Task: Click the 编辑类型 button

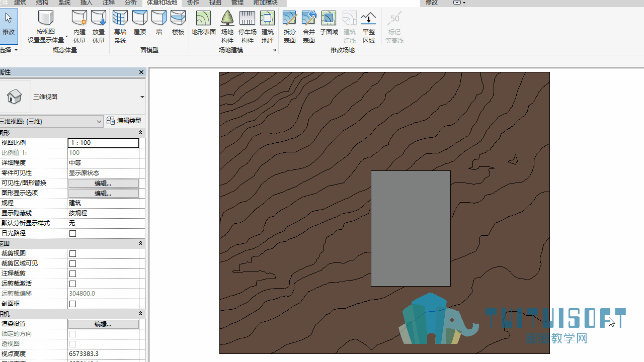Action: (124, 121)
